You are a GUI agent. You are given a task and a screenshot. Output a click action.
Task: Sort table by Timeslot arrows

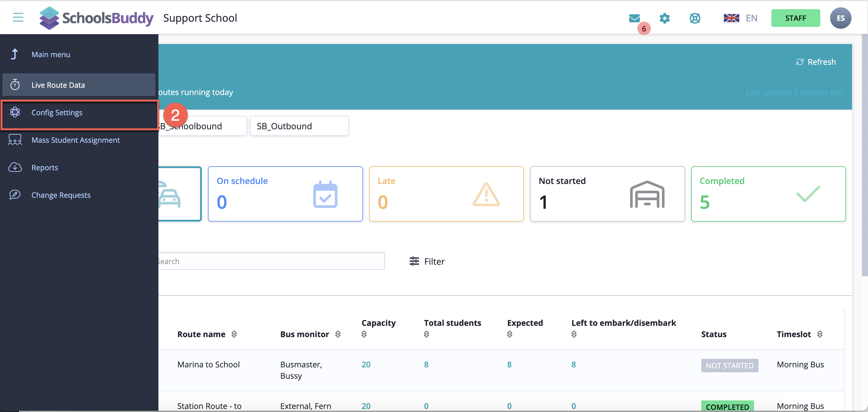pyautogui.click(x=820, y=334)
